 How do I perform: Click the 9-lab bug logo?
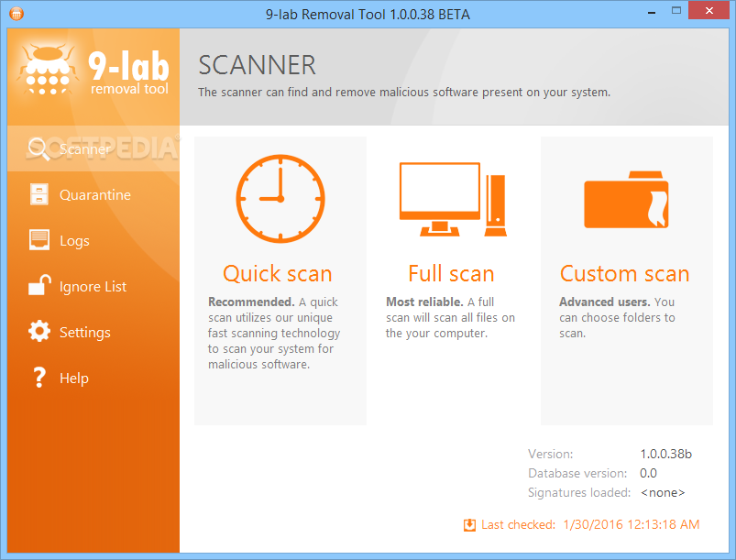click(47, 70)
